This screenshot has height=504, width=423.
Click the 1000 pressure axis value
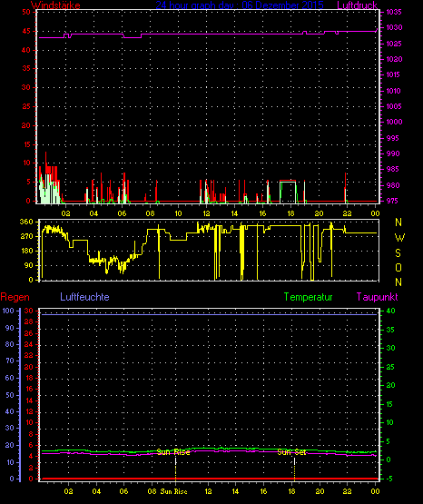click(394, 122)
